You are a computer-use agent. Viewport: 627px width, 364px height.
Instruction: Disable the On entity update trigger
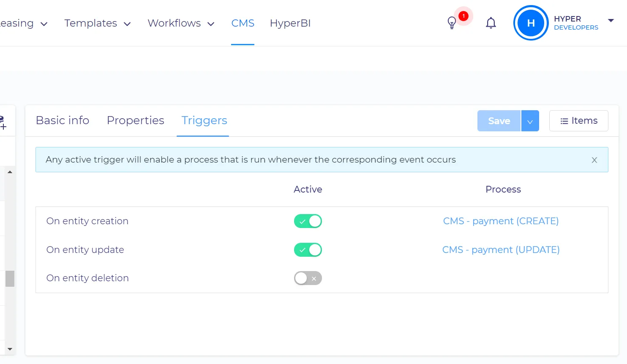(x=308, y=250)
